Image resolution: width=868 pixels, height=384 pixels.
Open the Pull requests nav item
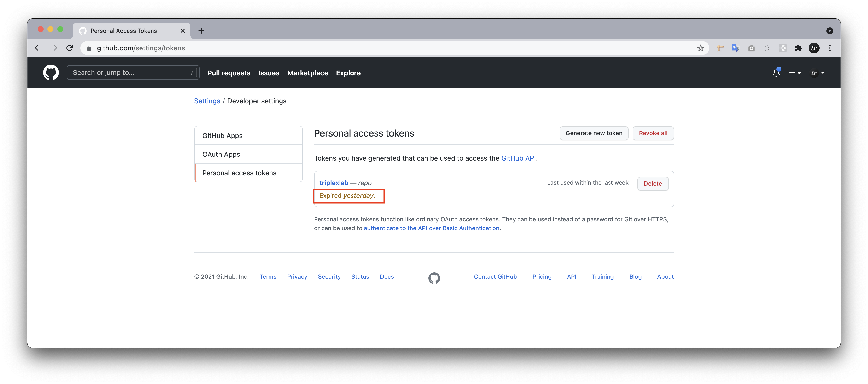[x=229, y=73]
